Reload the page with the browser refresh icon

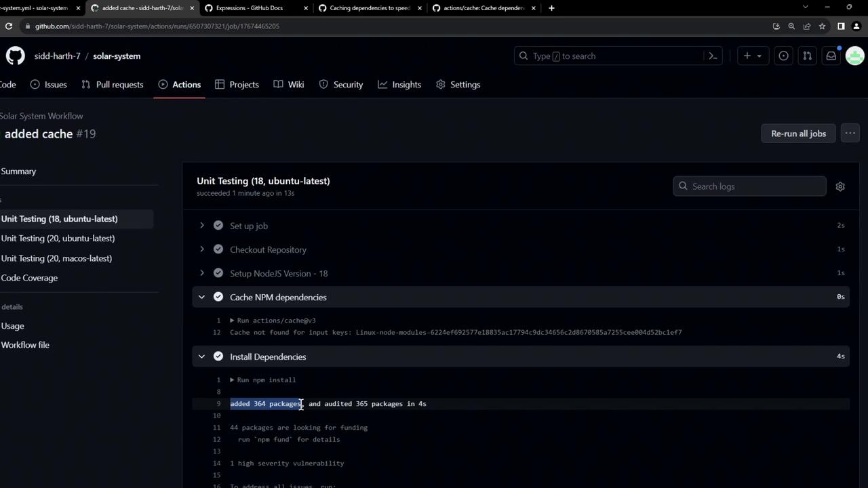coord(8,26)
